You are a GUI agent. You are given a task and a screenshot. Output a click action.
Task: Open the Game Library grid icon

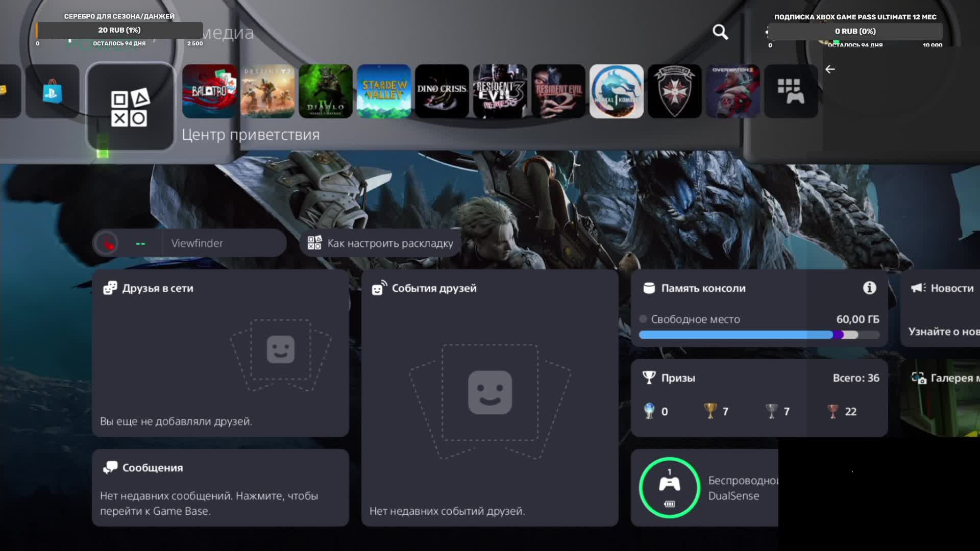coord(791,91)
